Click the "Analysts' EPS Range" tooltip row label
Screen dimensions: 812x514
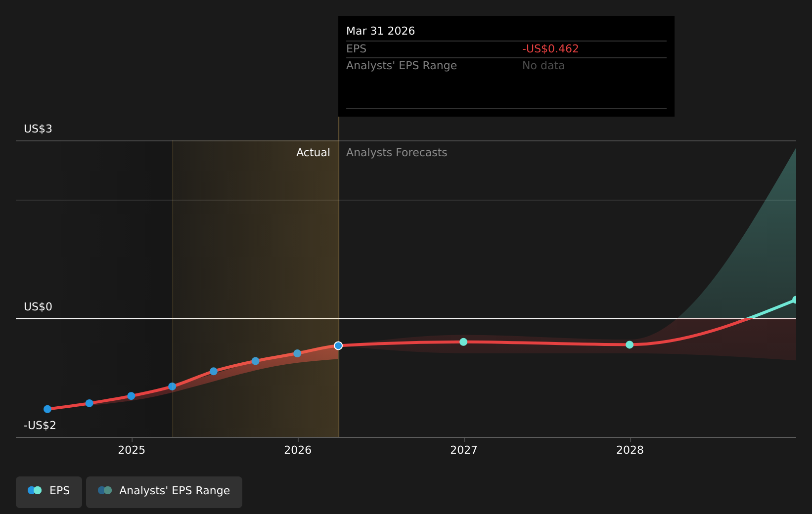(402, 66)
